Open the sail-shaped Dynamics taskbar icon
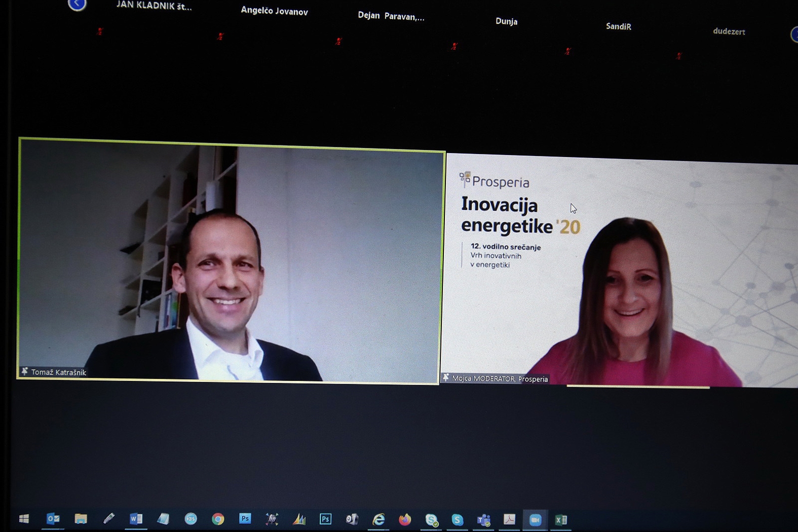 pos(299,519)
